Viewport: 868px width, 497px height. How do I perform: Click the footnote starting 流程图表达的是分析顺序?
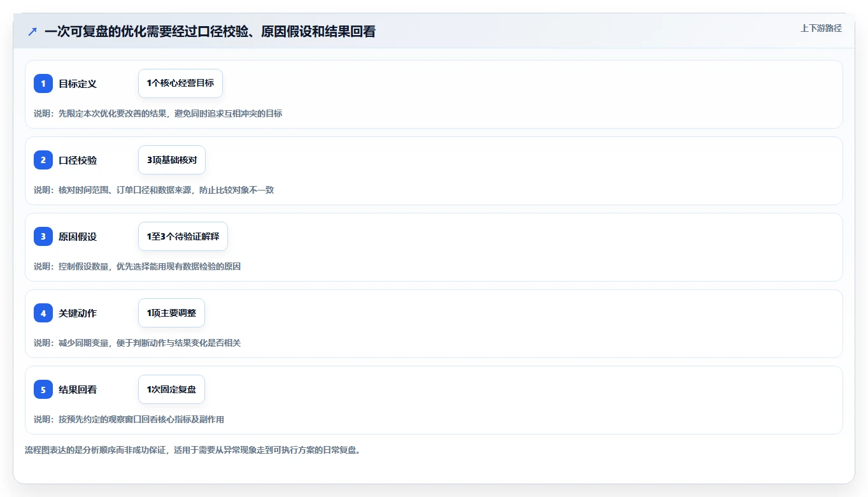point(193,450)
